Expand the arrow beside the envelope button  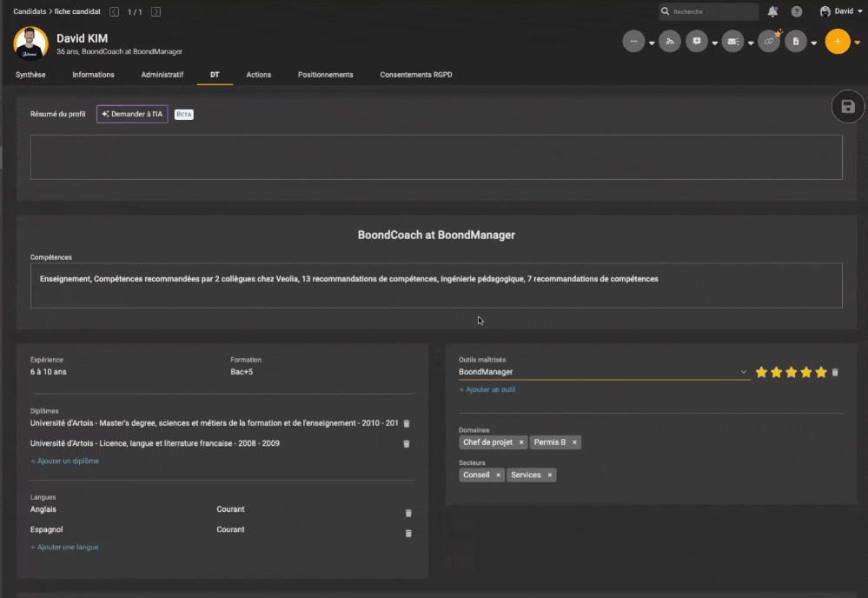751,43
